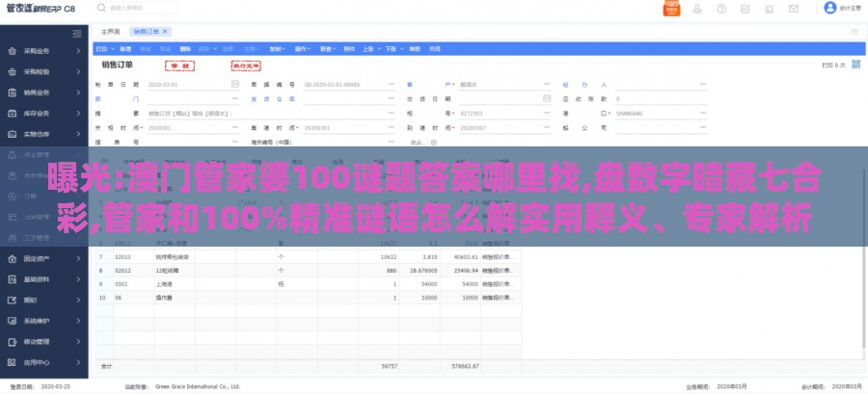The image size is (868, 394).
Task: Click the total amount 576663.67
Action: pyautogui.click(x=465, y=366)
